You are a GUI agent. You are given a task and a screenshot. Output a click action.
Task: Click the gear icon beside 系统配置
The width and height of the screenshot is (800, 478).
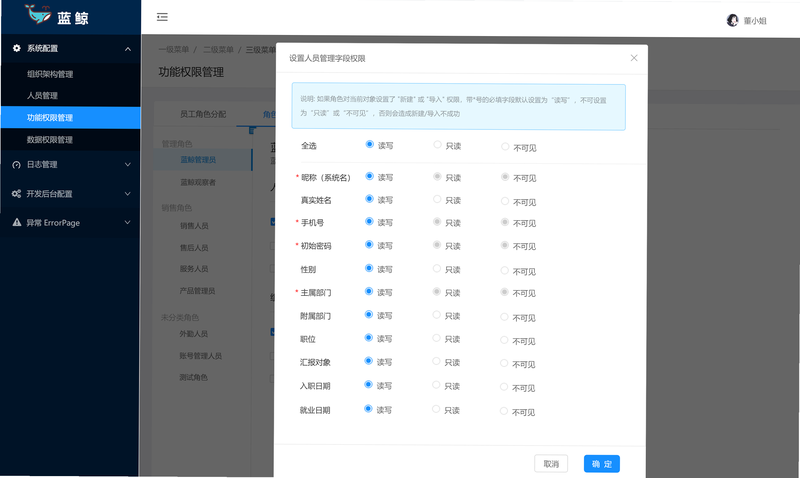[16, 48]
